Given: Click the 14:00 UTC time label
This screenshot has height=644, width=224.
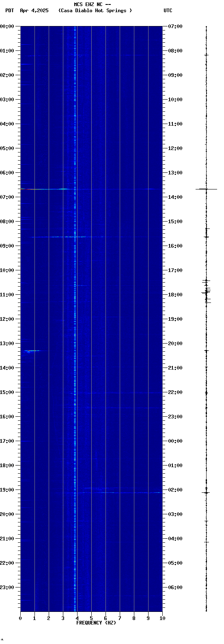Looking at the screenshot, I should pyautogui.click(x=175, y=197).
